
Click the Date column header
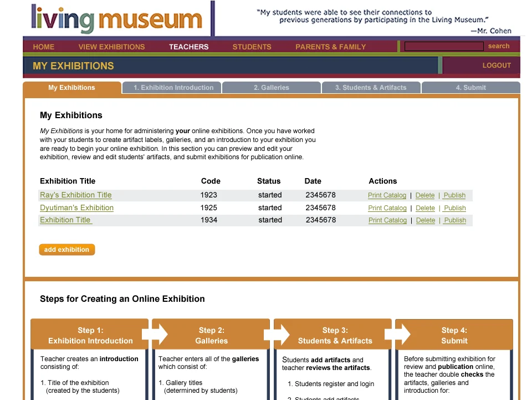pyautogui.click(x=313, y=181)
